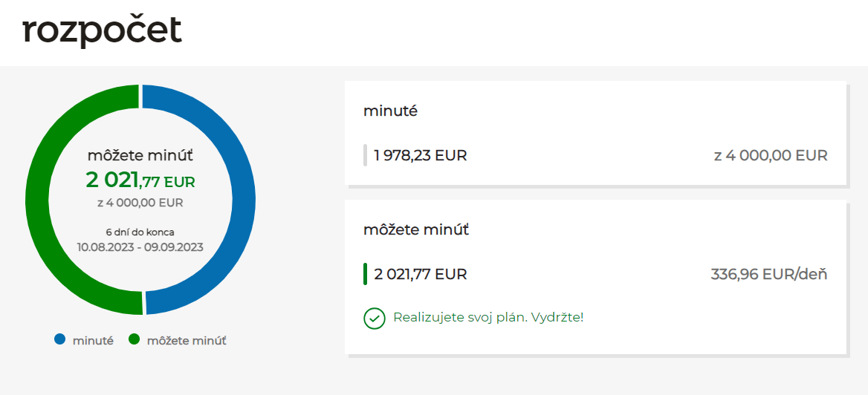868x395 pixels.
Task: Click the môžete minúť legend label
Action: 187,341
